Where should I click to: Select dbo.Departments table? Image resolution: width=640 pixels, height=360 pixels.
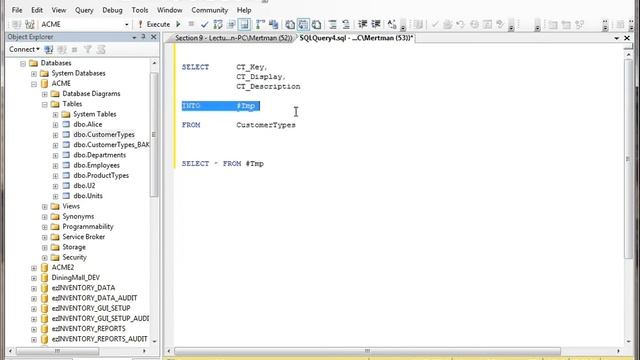[x=100, y=155]
